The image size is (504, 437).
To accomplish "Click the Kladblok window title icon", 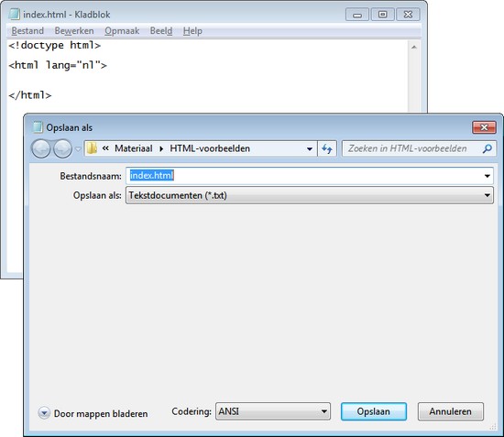I will pos(14,15).
